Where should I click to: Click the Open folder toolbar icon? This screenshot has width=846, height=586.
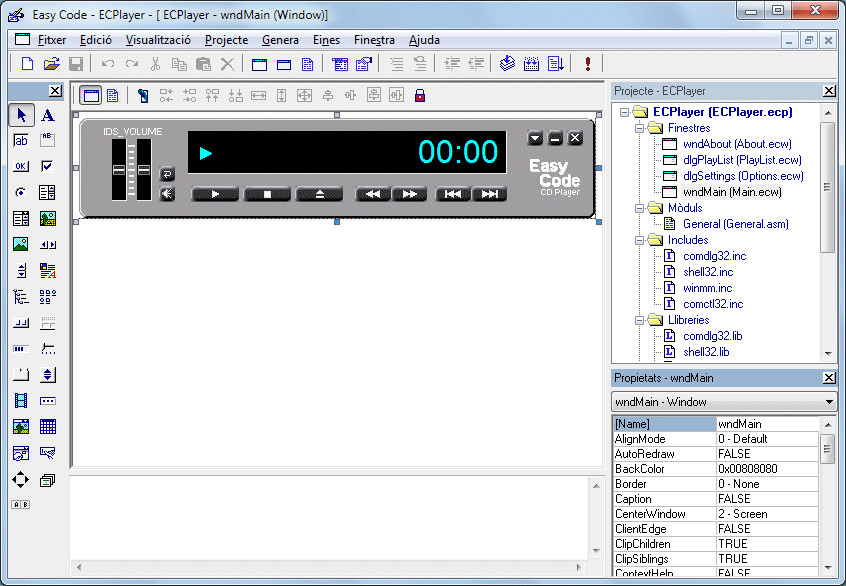tap(52, 64)
